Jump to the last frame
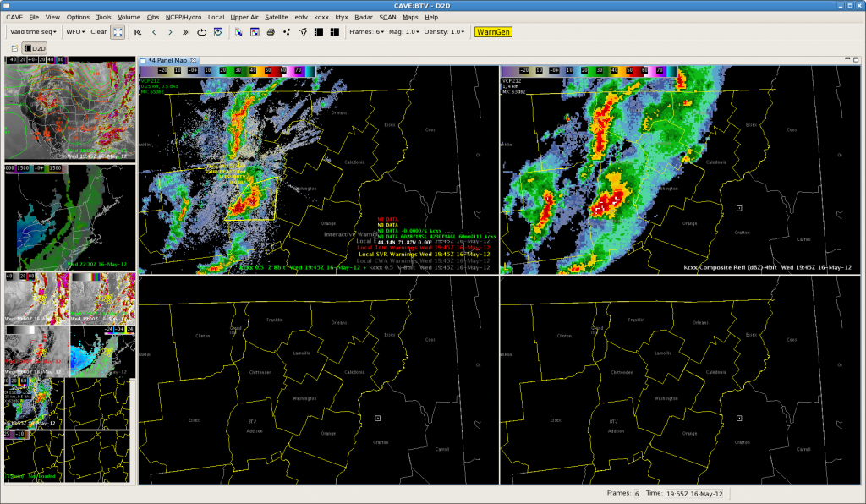This screenshot has height=504, width=866. point(186,32)
